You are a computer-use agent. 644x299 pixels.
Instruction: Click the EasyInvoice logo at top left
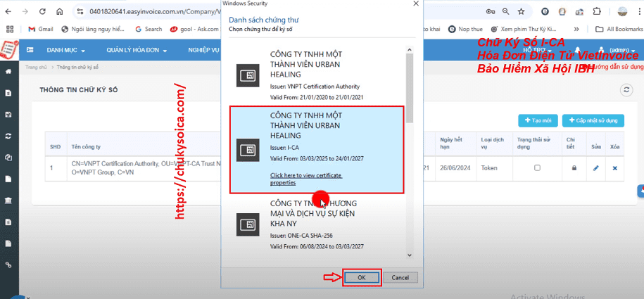(9, 50)
